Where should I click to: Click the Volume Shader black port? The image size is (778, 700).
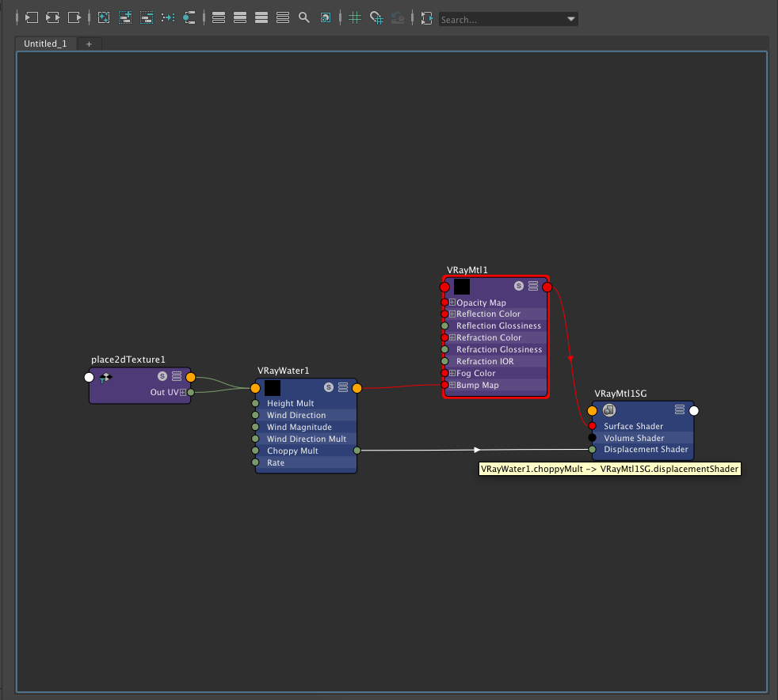(592, 437)
